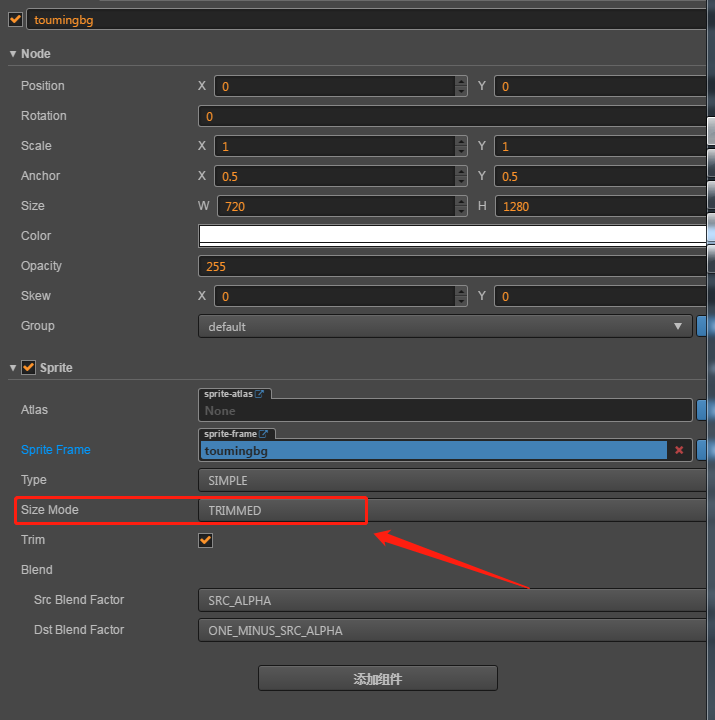Click the Size H field showing 1280
Viewport: 715px width, 720px height.
coord(601,206)
